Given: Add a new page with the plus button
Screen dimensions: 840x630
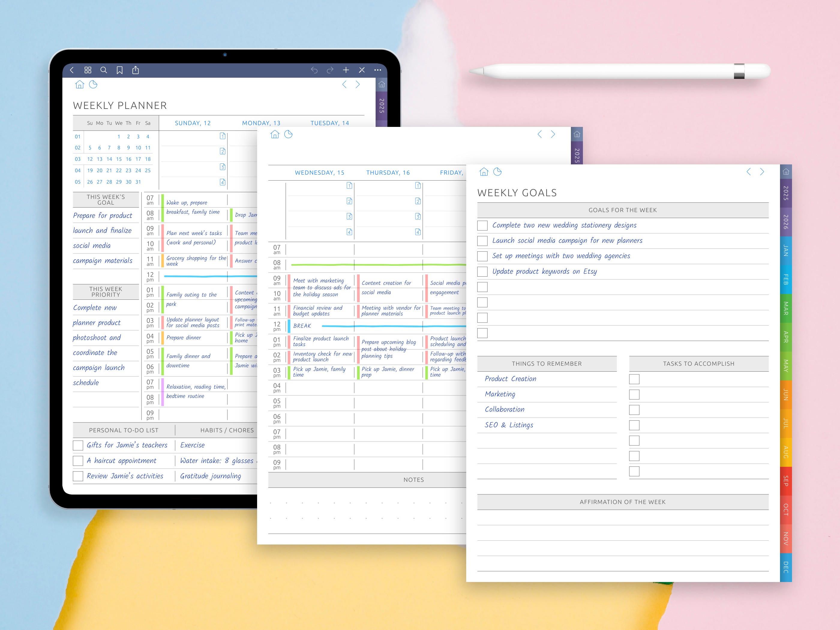Looking at the screenshot, I should [x=346, y=70].
